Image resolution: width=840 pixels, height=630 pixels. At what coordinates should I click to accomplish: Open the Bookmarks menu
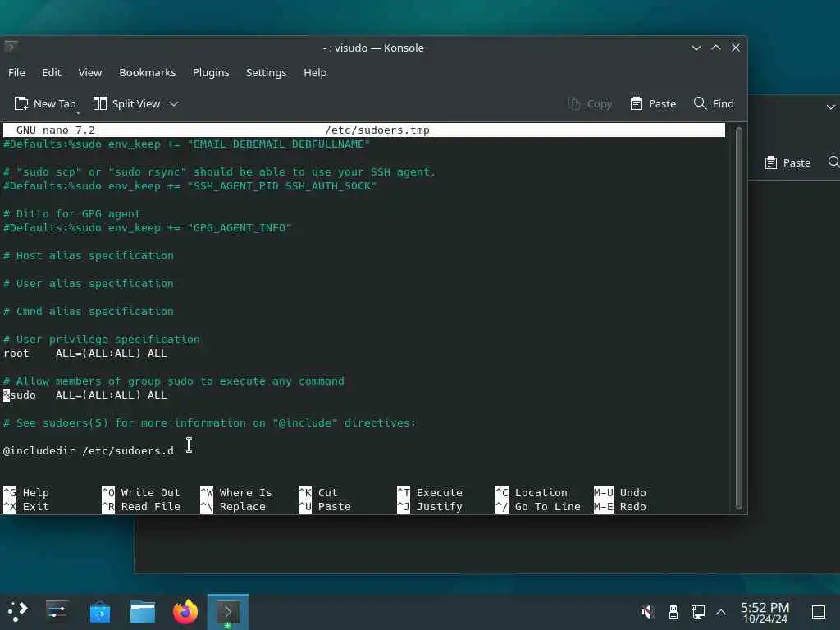point(148,72)
